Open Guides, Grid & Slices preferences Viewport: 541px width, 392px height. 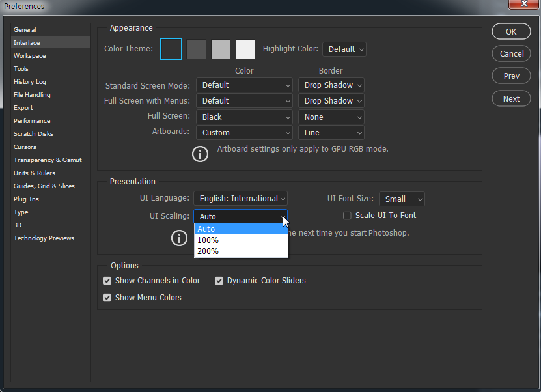51,186
